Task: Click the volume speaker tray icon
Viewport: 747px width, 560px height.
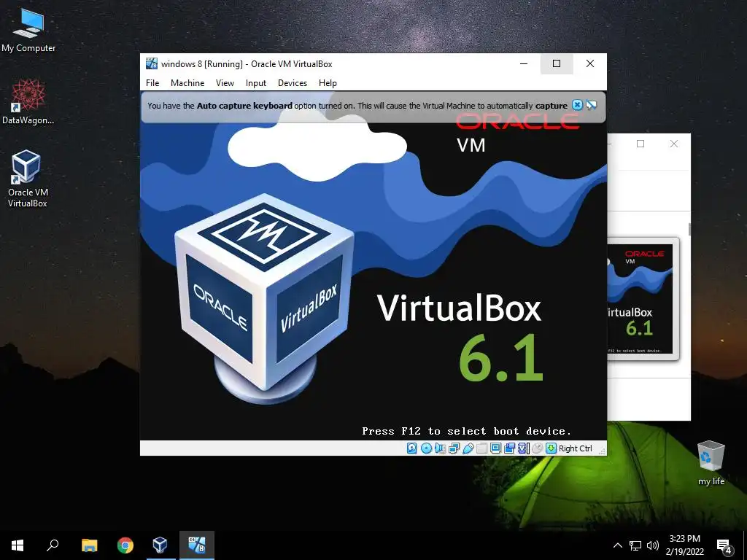Action: tap(653, 545)
